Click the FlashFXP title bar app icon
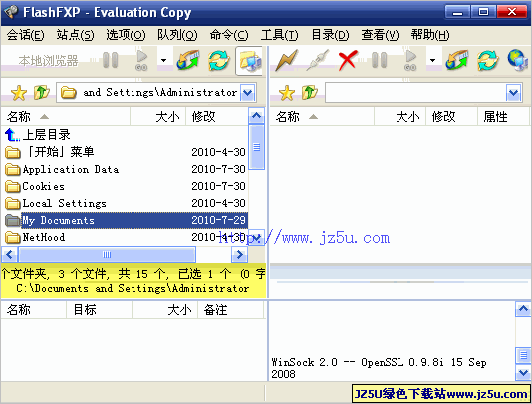 11,12
